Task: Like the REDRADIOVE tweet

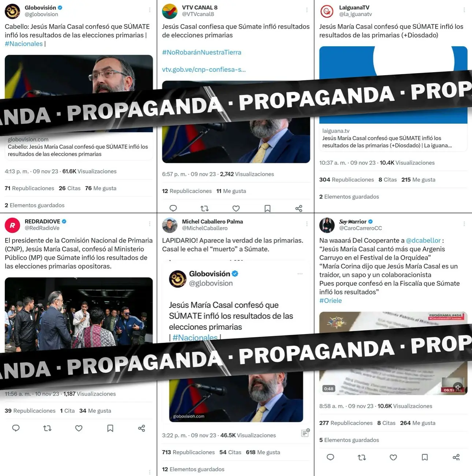Action: 79,428
